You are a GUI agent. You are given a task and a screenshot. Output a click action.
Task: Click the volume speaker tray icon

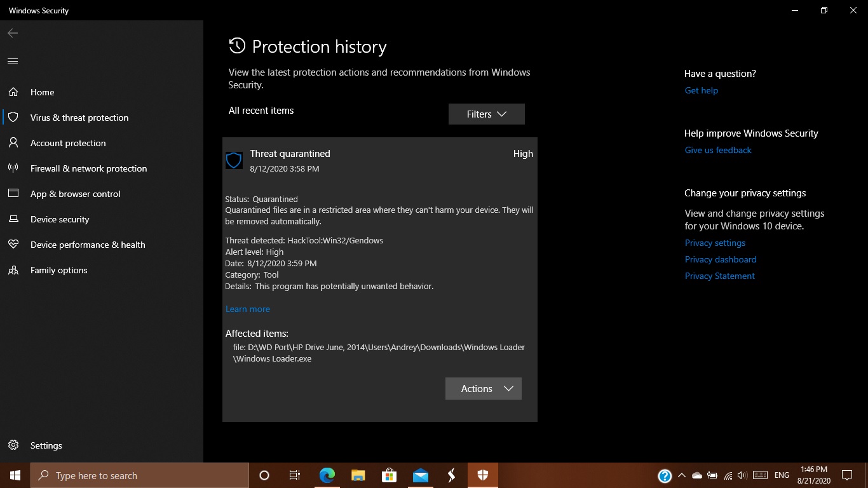742,475
